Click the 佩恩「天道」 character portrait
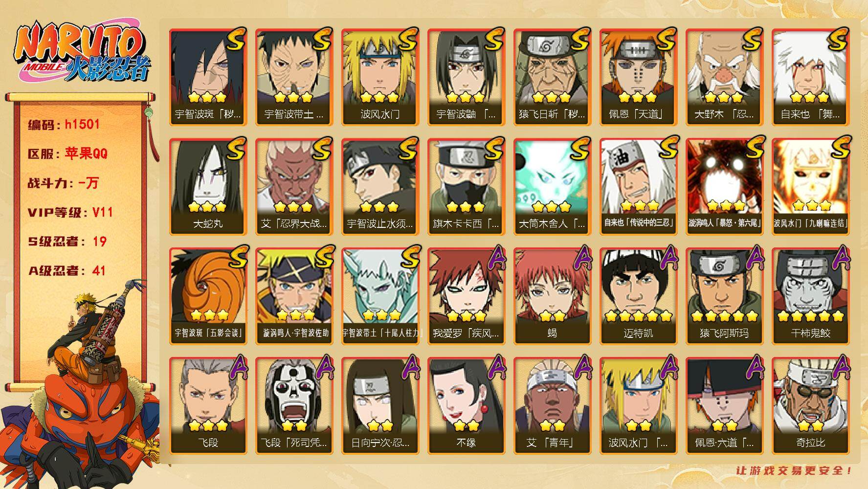This screenshot has height=489, width=868. click(638, 77)
